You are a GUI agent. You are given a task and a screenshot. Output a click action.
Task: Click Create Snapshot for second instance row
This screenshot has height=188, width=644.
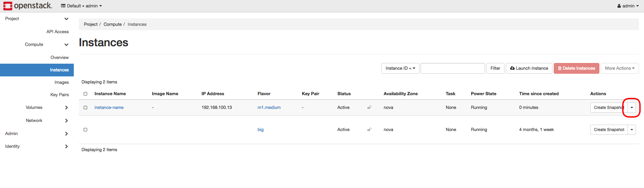[609, 130]
